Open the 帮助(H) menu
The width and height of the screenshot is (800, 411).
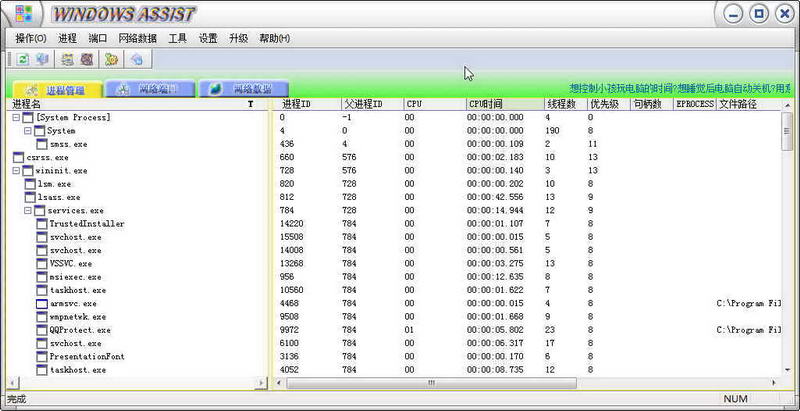click(x=274, y=38)
